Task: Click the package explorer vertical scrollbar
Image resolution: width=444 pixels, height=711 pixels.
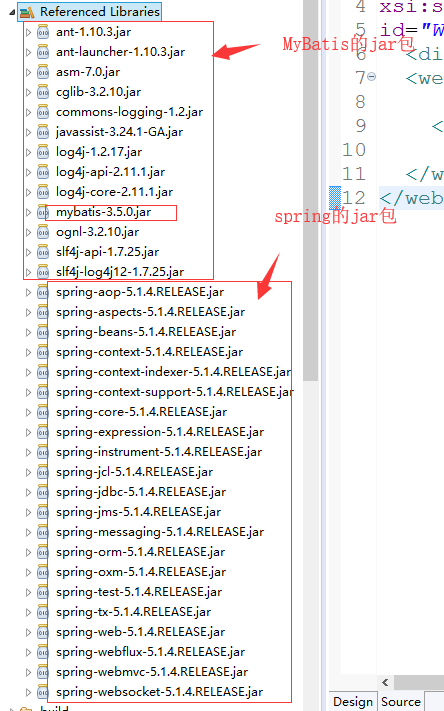Action: click(x=311, y=190)
